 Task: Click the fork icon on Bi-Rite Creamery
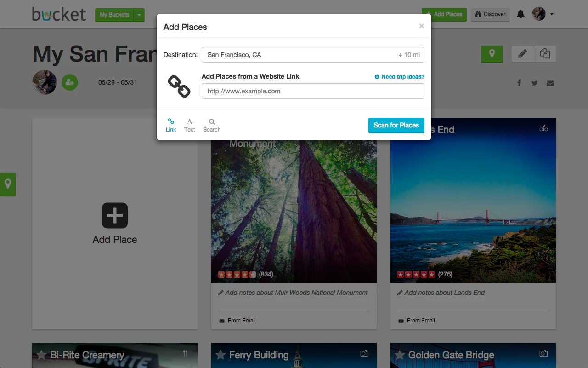click(x=185, y=353)
